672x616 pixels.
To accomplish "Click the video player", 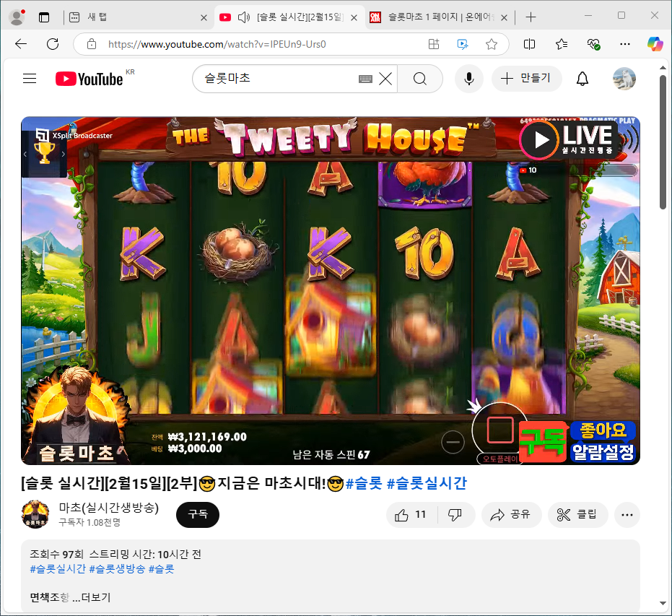I will 331,290.
